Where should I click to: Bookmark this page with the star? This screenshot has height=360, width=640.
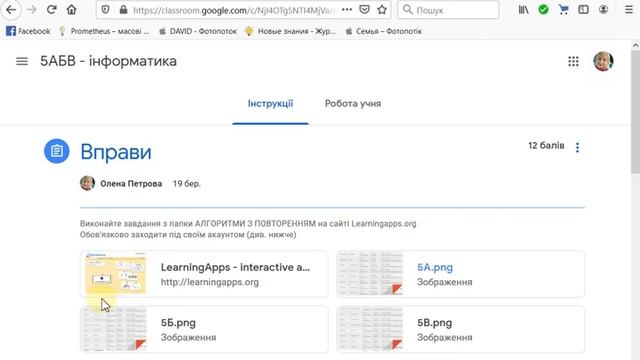point(382,10)
